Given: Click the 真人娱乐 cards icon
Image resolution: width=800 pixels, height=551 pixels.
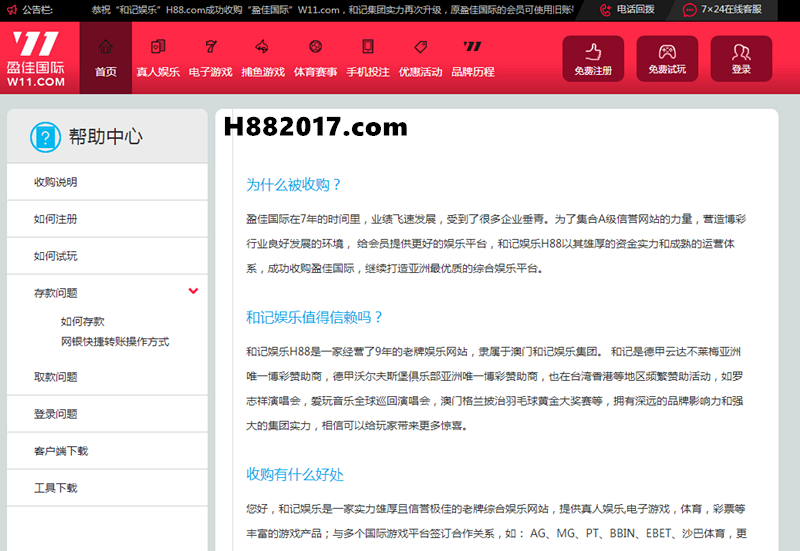Looking at the screenshot, I should point(158,47).
